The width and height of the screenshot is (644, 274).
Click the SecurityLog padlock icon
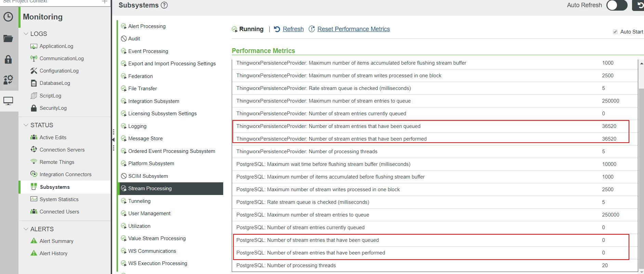click(x=34, y=108)
